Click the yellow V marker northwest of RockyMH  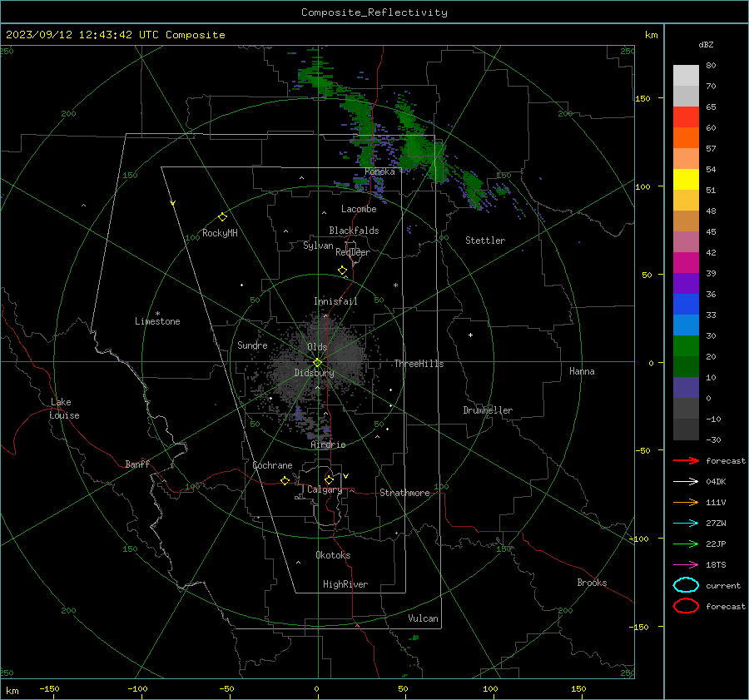[x=172, y=203]
